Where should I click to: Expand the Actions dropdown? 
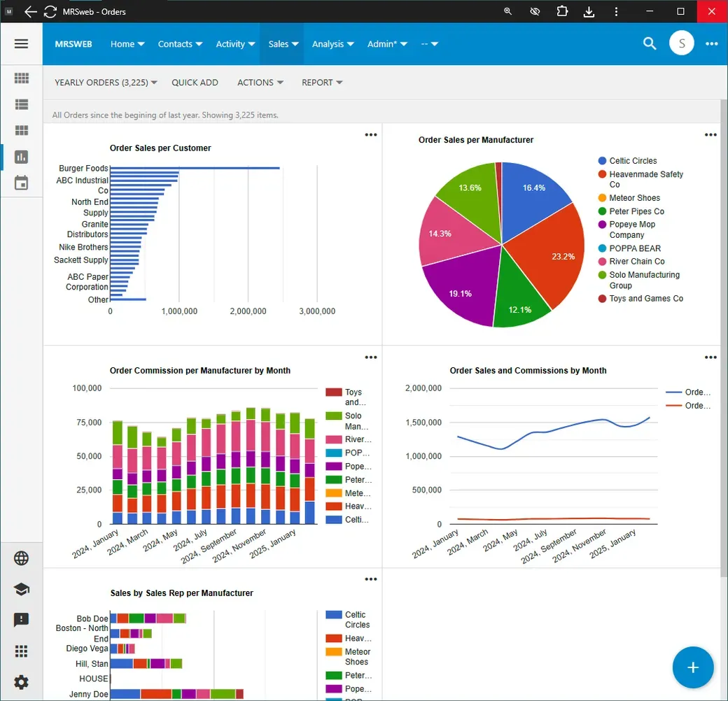tap(260, 82)
